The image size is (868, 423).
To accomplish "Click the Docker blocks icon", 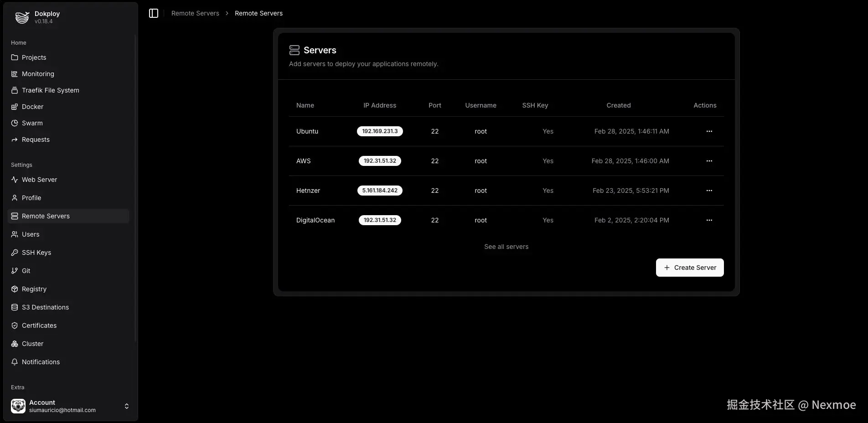I will [x=15, y=107].
